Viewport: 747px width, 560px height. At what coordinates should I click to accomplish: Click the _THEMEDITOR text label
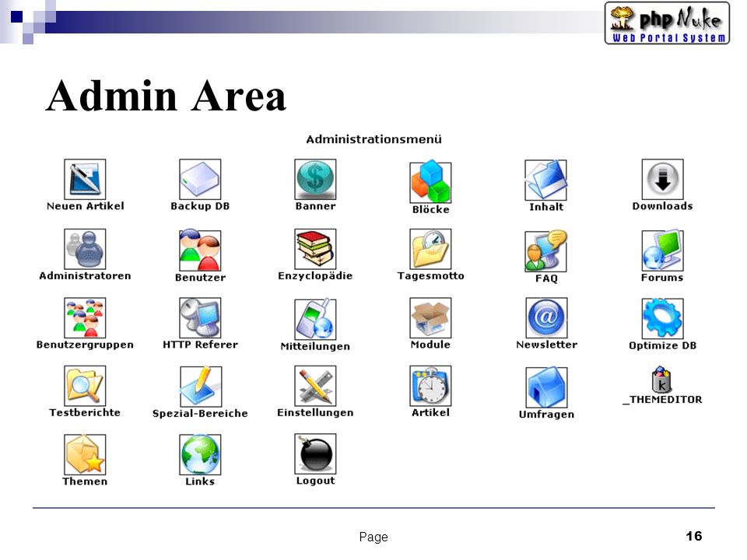click(x=662, y=400)
